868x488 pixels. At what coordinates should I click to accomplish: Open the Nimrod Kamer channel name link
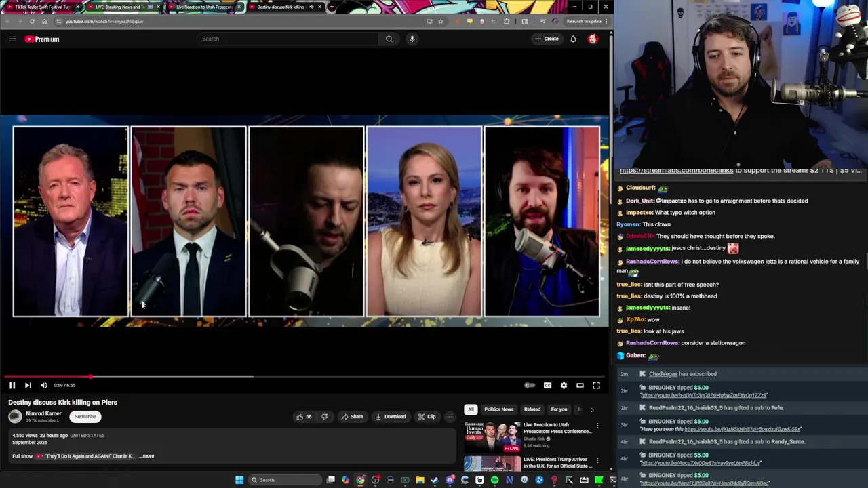[x=43, y=413]
